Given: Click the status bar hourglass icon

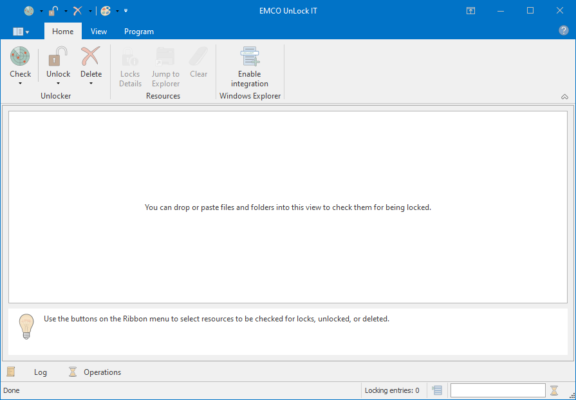Looking at the screenshot, I should 554,390.
